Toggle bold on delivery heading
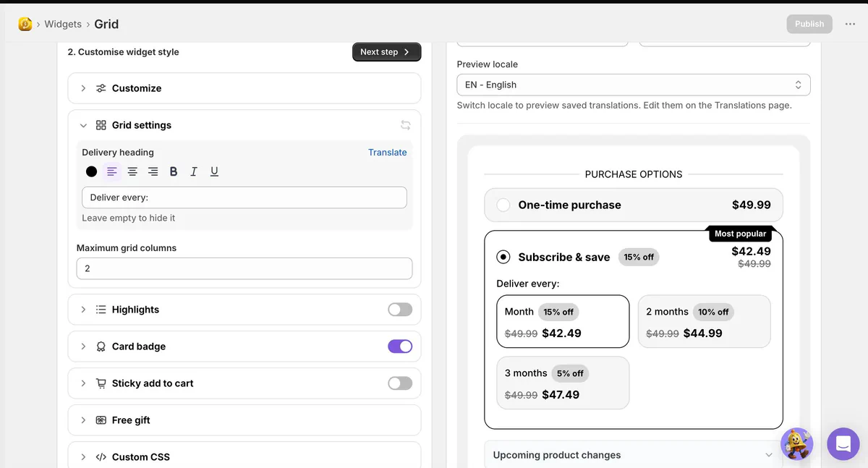Screen dimensions: 868x468 click(x=174, y=171)
